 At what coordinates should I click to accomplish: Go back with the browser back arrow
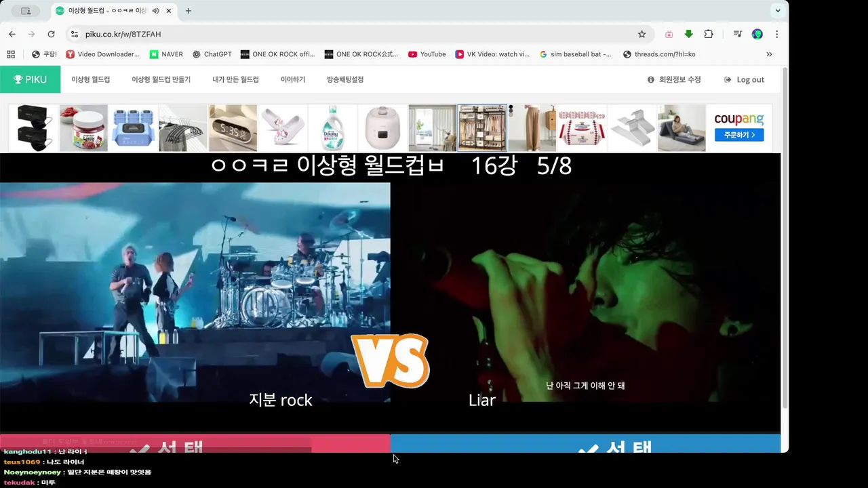pos(12,34)
